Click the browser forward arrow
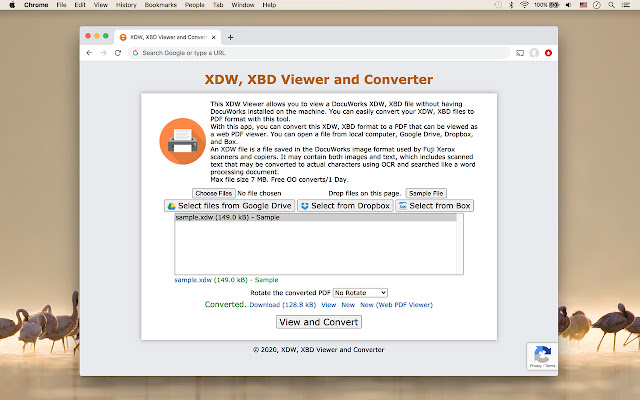The image size is (640, 400). tap(103, 53)
